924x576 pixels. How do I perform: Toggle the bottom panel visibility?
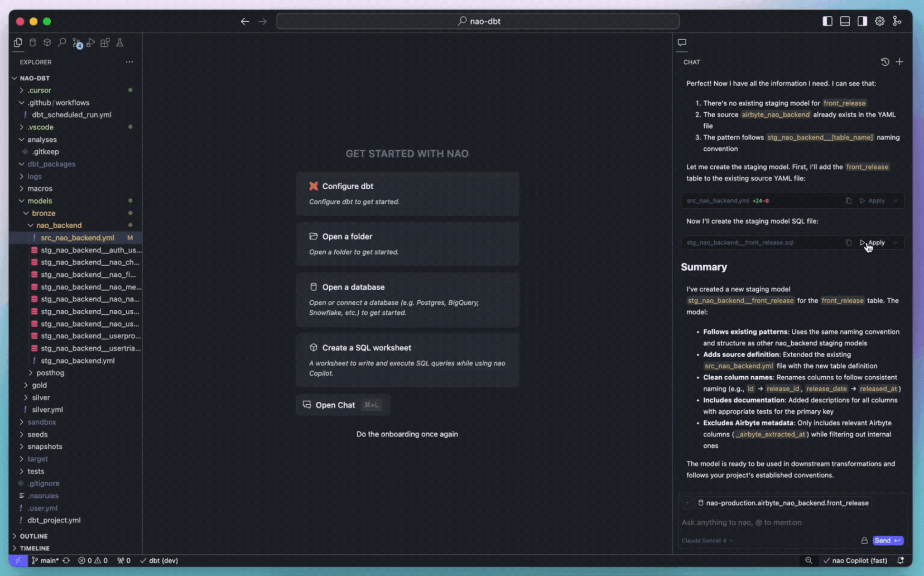pyautogui.click(x=845, y=21)
